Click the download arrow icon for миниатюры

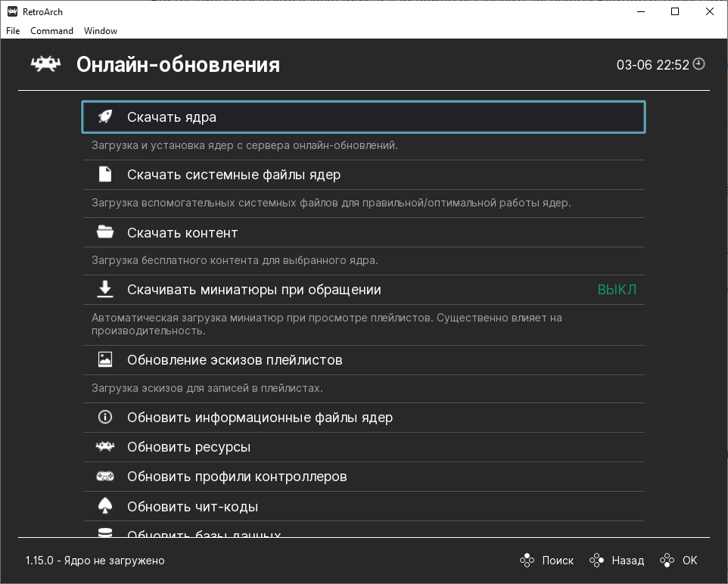click(x=105, y=289)
